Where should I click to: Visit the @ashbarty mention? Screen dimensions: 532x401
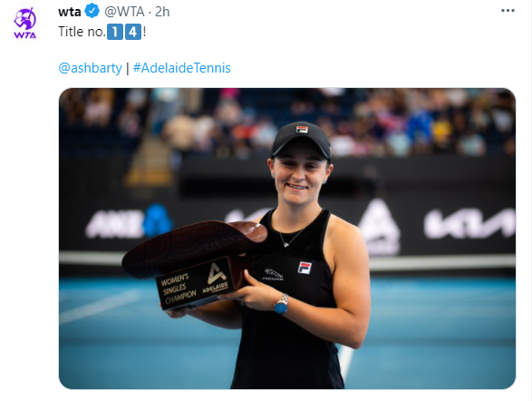tap(90, 68)
